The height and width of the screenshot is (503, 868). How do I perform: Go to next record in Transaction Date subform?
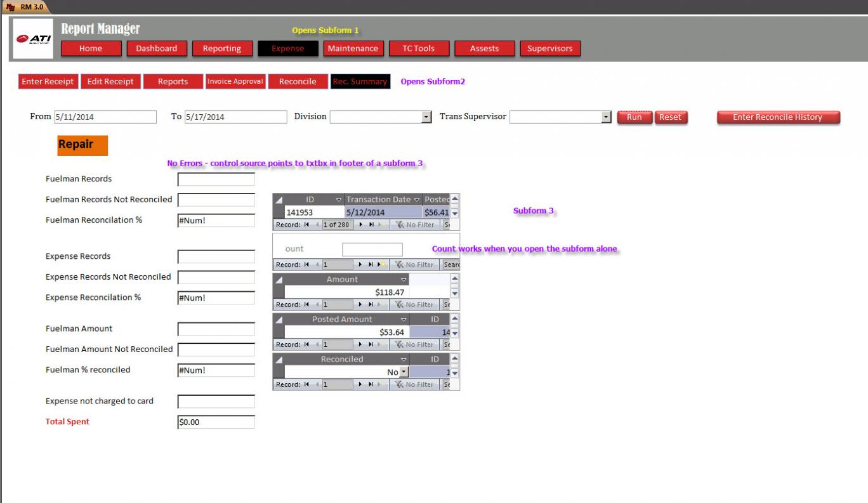(362, 225)
